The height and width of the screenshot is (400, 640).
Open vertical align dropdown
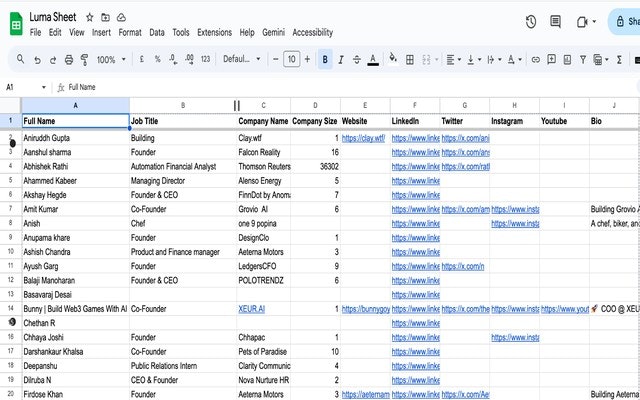point(474,60)
